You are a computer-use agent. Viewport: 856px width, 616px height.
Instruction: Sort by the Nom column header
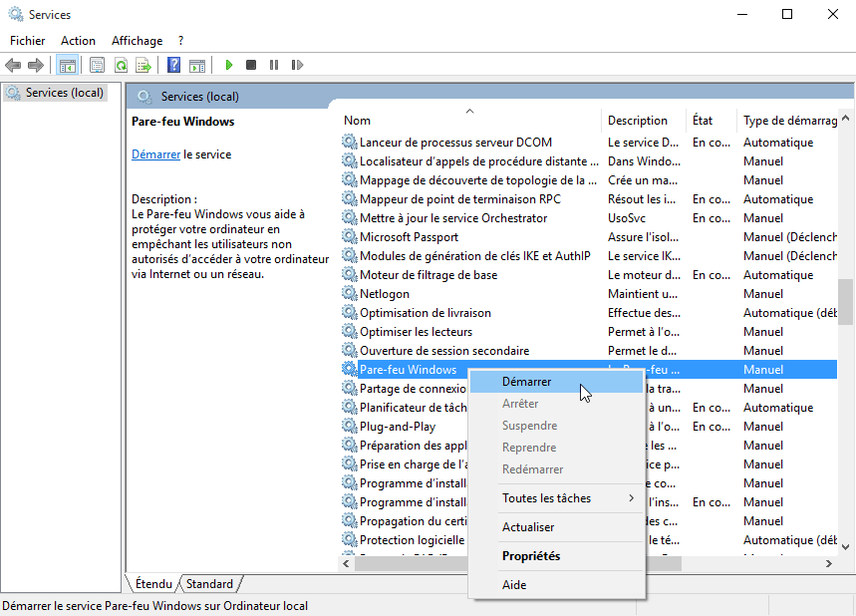[469, 121]
